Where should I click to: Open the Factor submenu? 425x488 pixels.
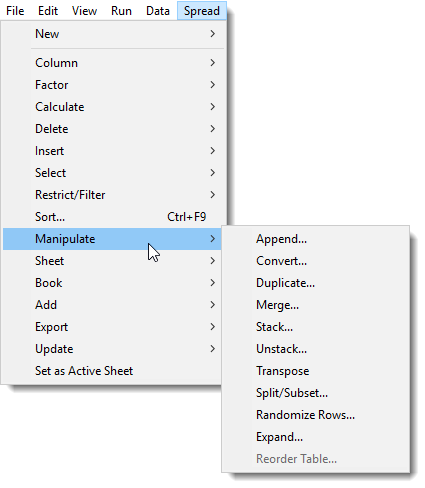[114, 85]
